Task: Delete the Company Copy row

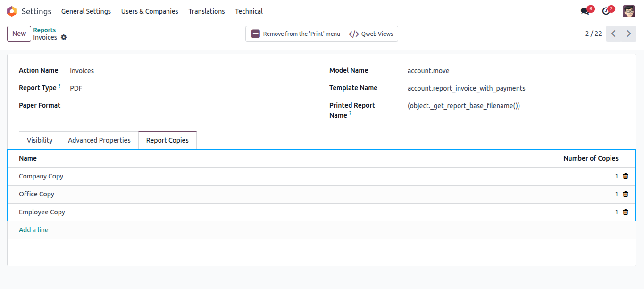Action: (x=626, y=176)
